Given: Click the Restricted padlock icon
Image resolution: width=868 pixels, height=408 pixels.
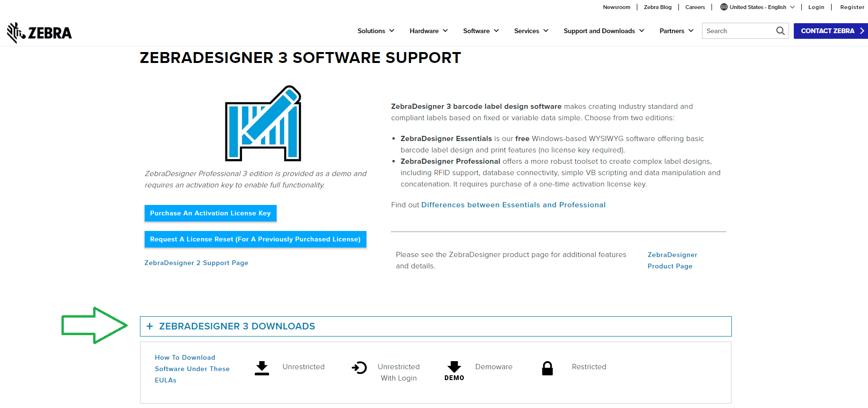Looking at the screenshot, I should click(547, 368).
